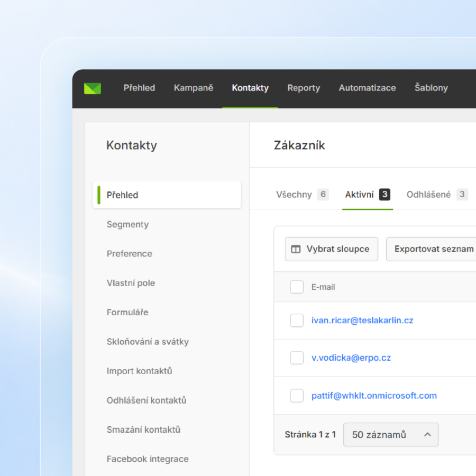476x476 pixels.
Task: Click the Stránka 1 z 1 text
Action: pyautogui.click(x=310, y=435)
